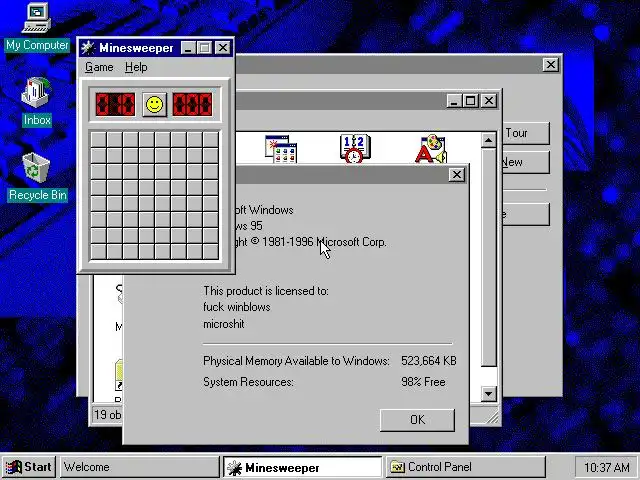
Task: Open the Help menu in Minesweeper
Action: 136,67
